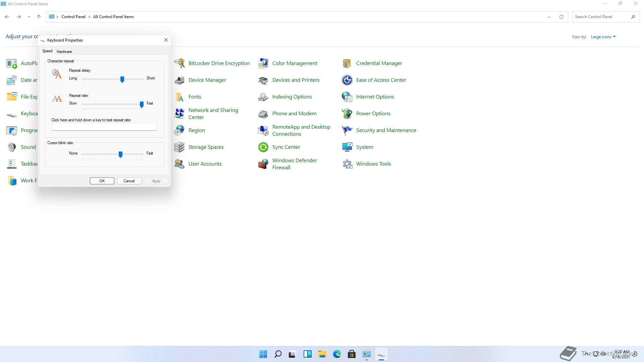Open the AutoPlay icon
644x362 pixels.
click(x=12, y=63)
